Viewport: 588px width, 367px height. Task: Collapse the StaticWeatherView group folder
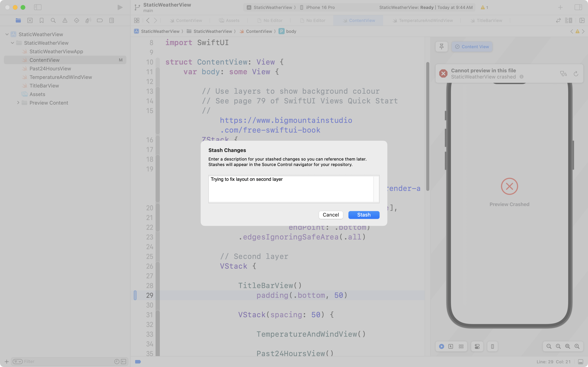(12, 43)
